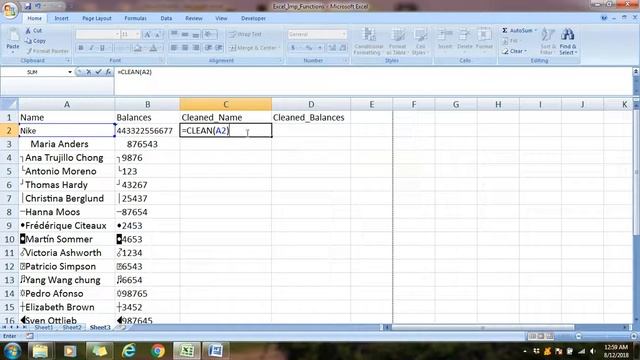Screen dimensions: 640x360
Task: Apply the Fill Color bucket
Action: point(138,48)
